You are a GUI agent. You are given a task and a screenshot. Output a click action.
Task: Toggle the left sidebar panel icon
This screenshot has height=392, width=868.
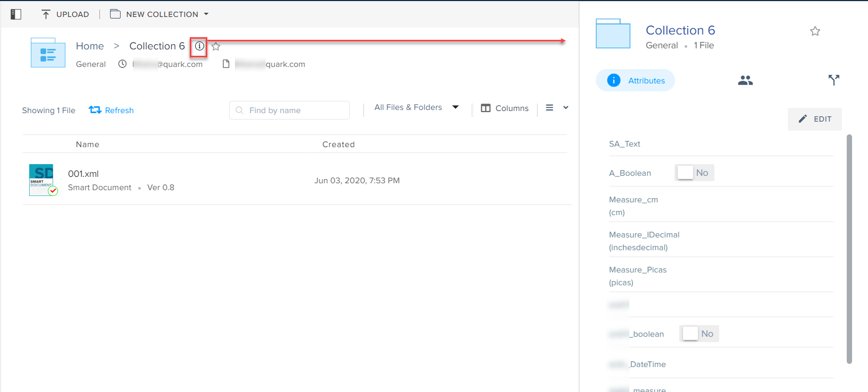pyautogui.click(x=16, y=14)
